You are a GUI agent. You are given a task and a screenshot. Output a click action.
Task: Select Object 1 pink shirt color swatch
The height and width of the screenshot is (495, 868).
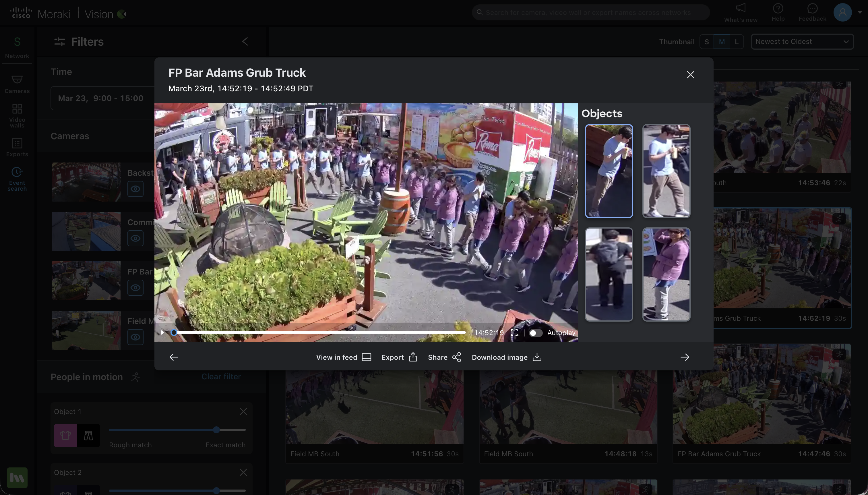click(65, 435)
